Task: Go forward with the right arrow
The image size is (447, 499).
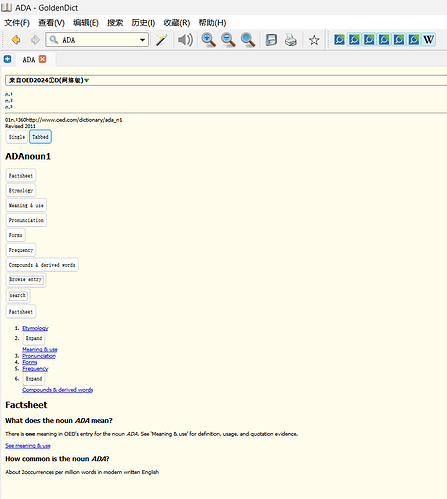Action: [35, 40]
